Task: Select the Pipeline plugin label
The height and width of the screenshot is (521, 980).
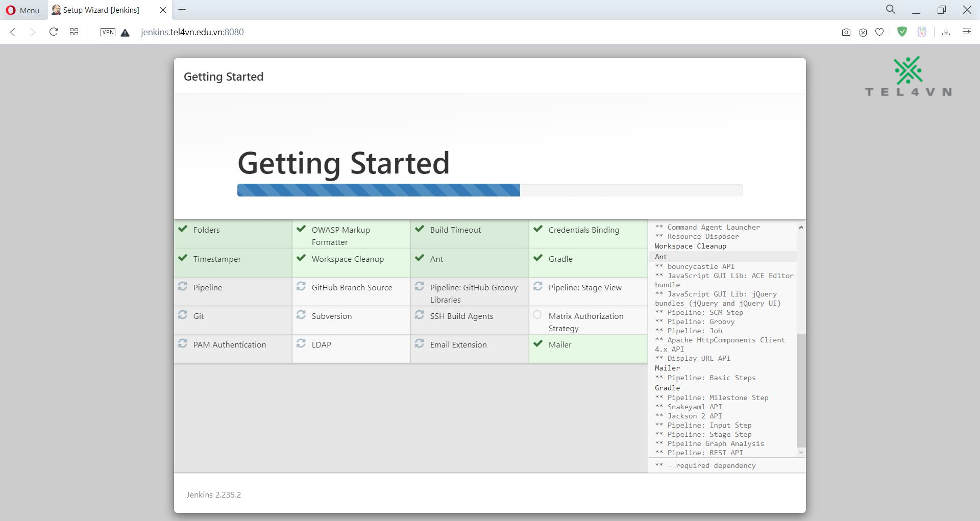Action: pyautogui.click(x=208, y=288)
